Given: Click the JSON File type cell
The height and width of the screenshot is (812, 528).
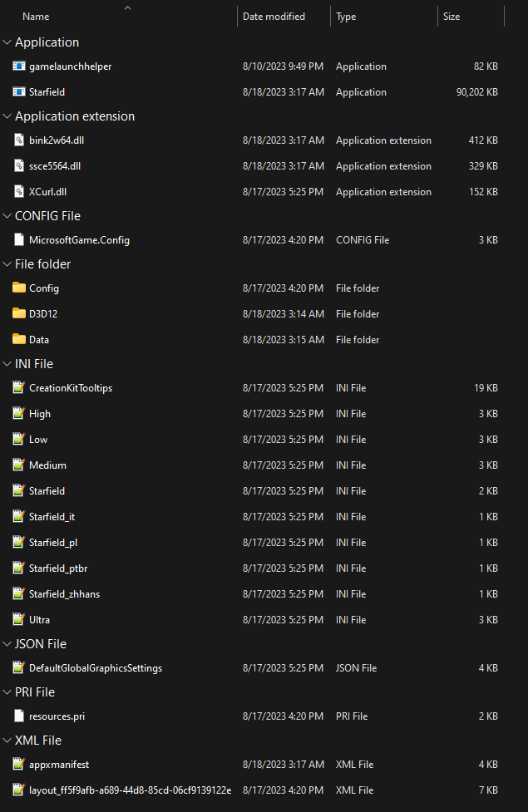Looking at the screenshot, I should [x=356, y=668].
